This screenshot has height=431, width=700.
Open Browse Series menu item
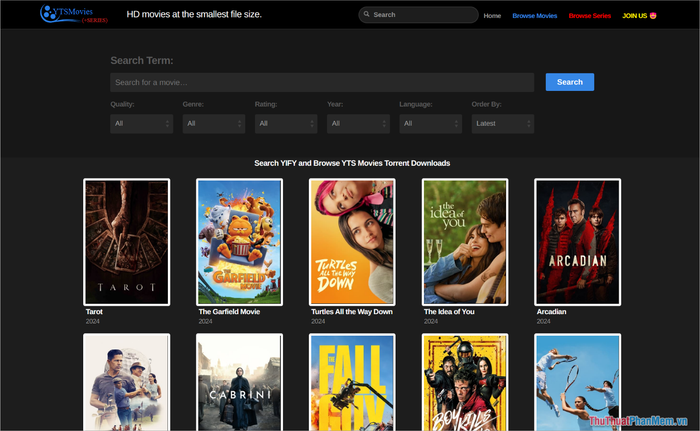click(589, 16)
